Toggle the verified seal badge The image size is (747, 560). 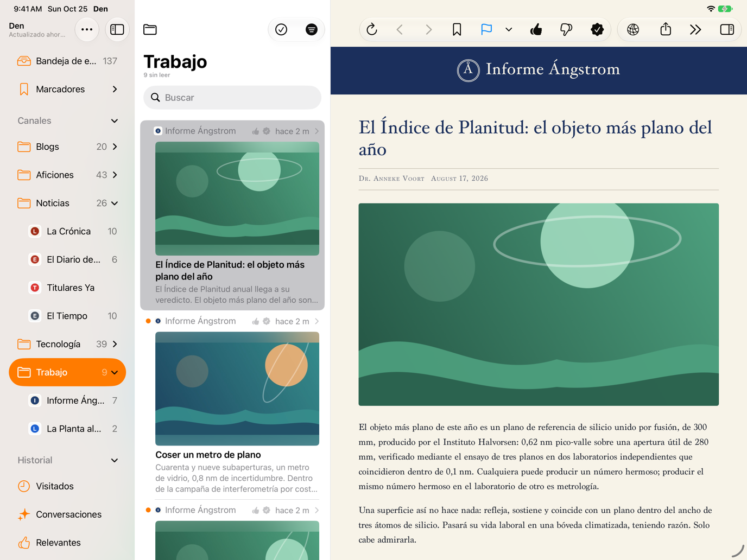tap(597, 29)
